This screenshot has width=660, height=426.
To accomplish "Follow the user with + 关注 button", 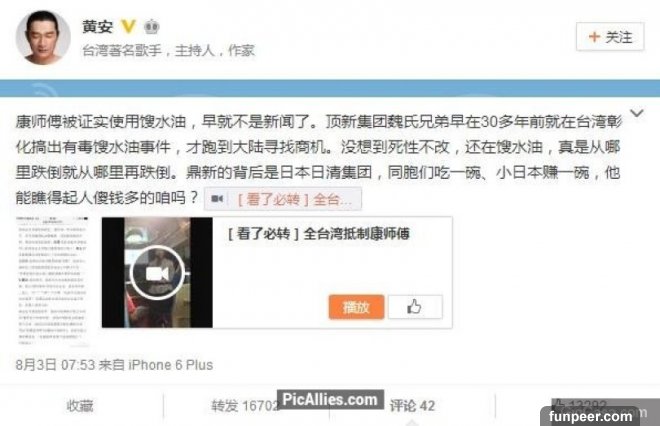I will pyautogui.click(x=610, y=37).
